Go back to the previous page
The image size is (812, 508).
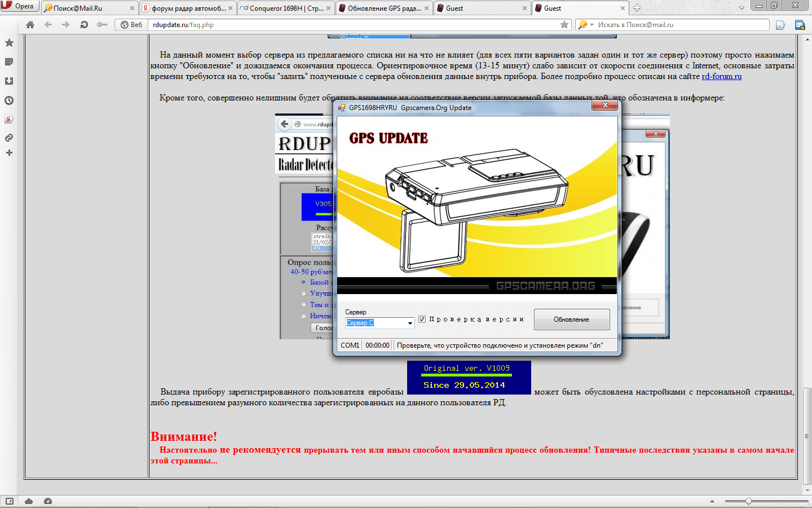[x=48, y=25]
